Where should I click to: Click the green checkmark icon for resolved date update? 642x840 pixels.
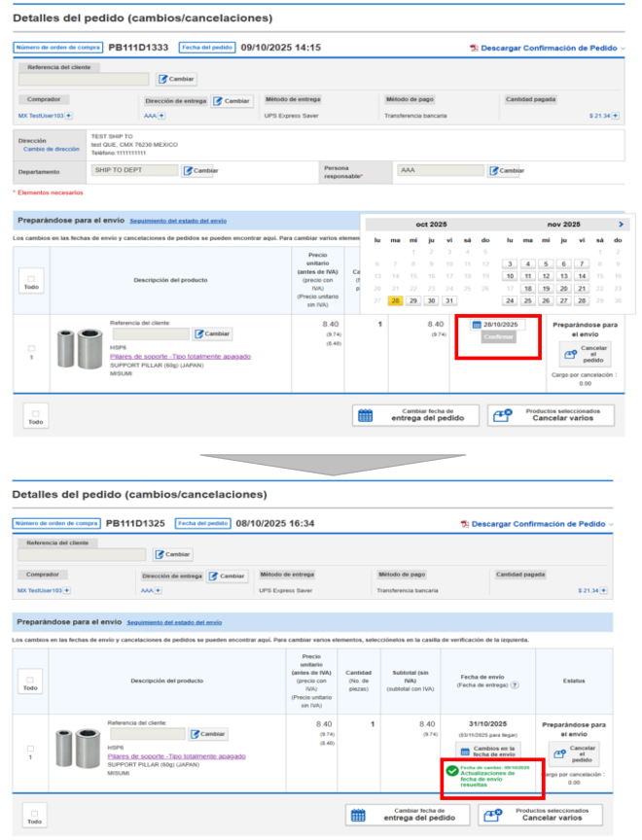(x=451, y=771)
